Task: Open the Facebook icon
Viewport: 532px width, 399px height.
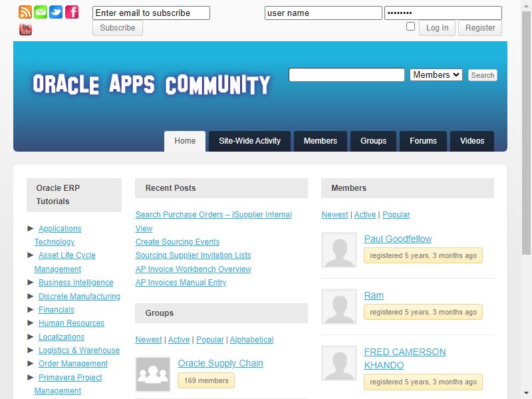Action: 72,12
